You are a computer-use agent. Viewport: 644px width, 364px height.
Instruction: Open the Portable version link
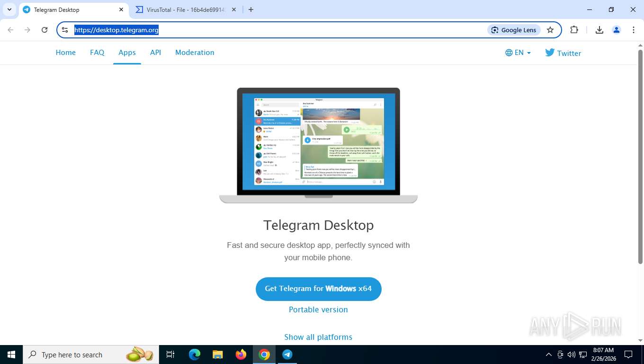pyautogui.click(x=318, y=309)
